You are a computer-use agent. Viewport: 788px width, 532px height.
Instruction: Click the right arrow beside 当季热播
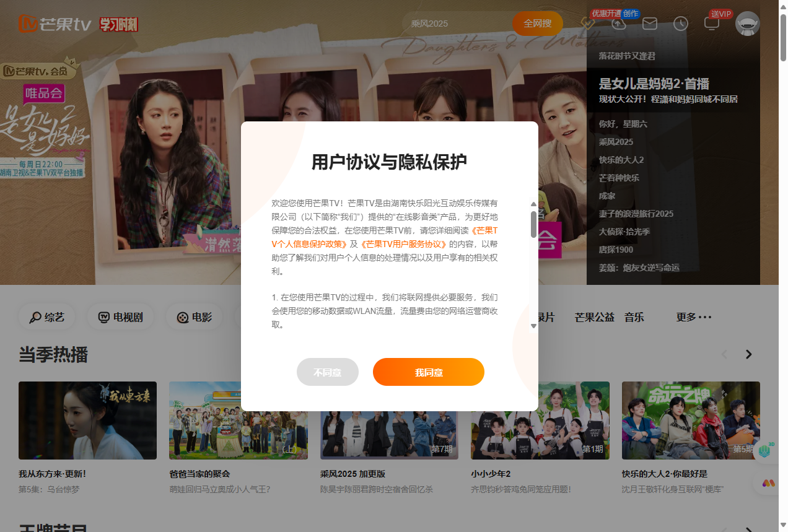748,354
